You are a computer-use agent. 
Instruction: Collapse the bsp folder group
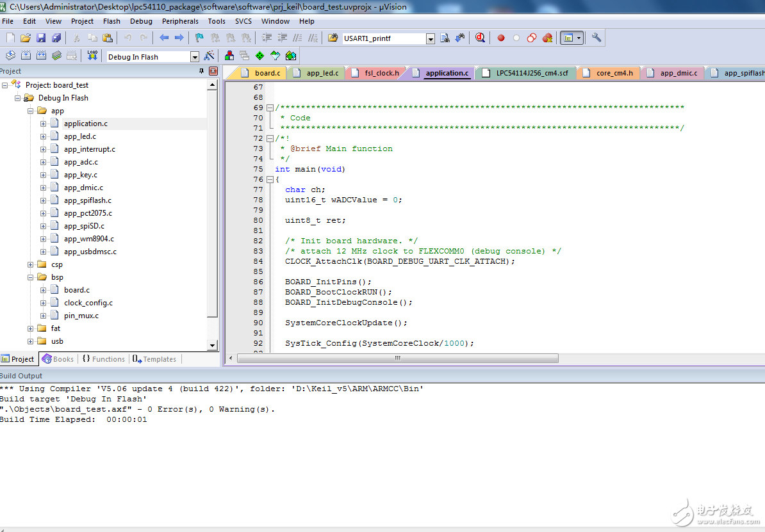tap(30, 277)
